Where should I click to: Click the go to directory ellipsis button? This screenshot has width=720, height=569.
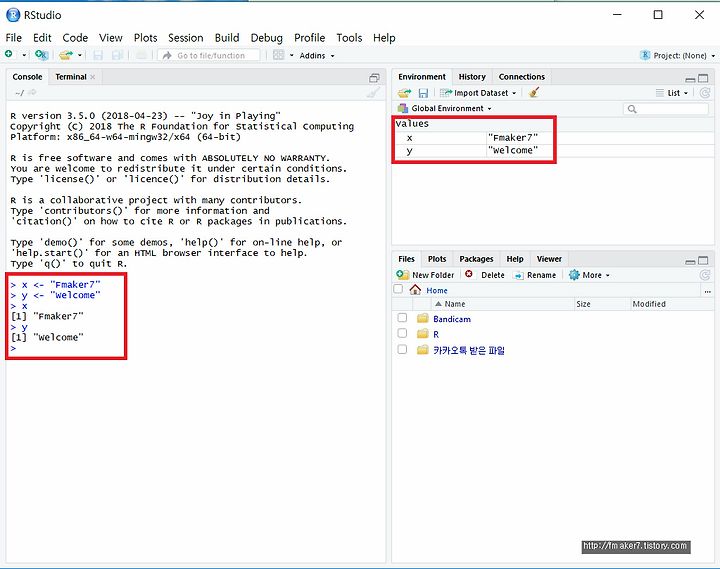[x=707, y=291]
